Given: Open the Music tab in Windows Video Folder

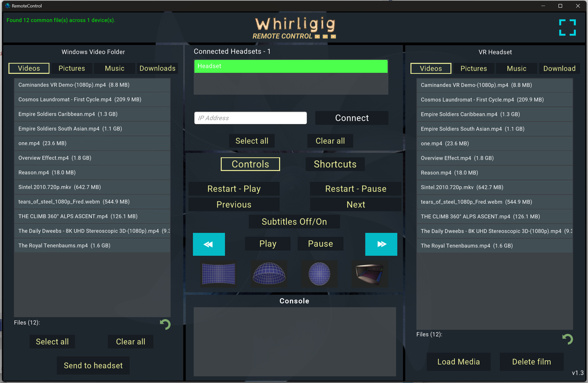Looking at the screenshot, I should [x=114, y=68].
